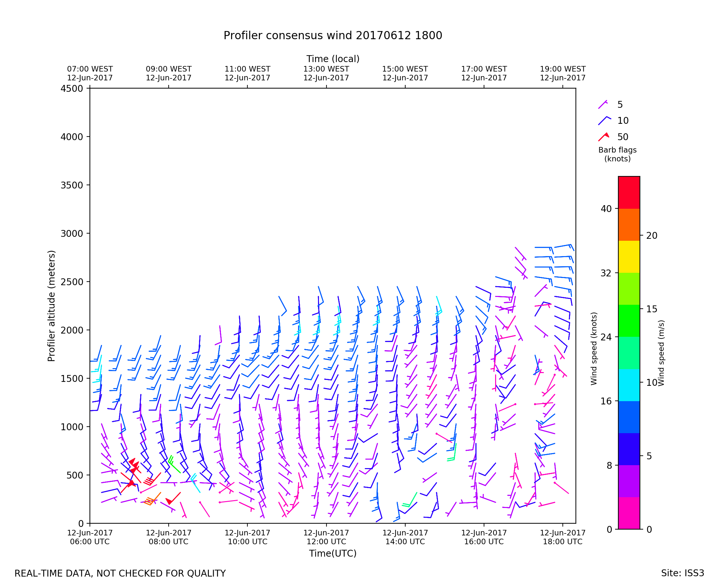Click the red 50 knots barb flag icon
Viewport: 719px width, 588px height.
604,137
